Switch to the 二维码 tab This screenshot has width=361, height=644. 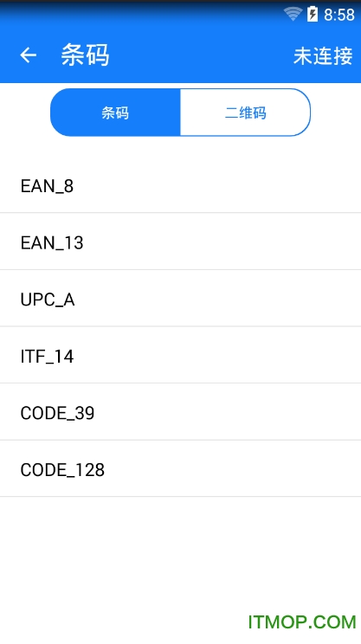click(x=245, y=113)
